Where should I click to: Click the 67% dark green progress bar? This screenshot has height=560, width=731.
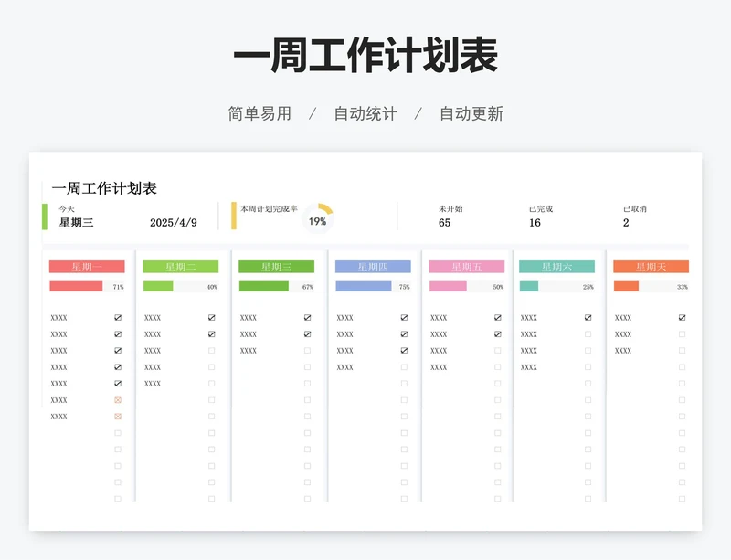264,286
